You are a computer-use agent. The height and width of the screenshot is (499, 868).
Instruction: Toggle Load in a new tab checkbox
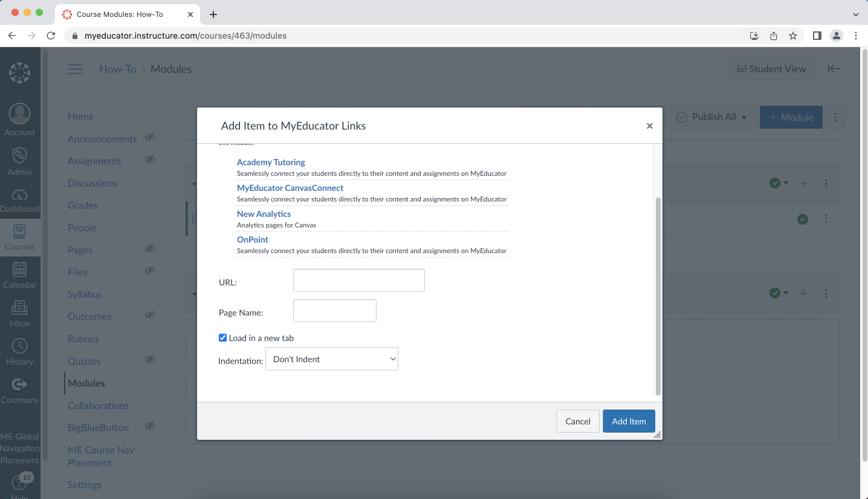click(222, 338)
